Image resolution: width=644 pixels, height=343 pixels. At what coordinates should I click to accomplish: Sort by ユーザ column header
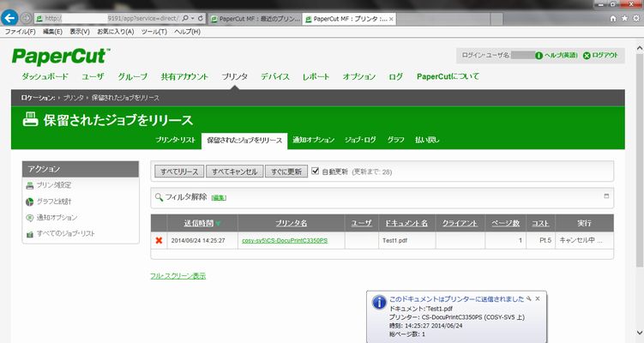tap(361, 223)
